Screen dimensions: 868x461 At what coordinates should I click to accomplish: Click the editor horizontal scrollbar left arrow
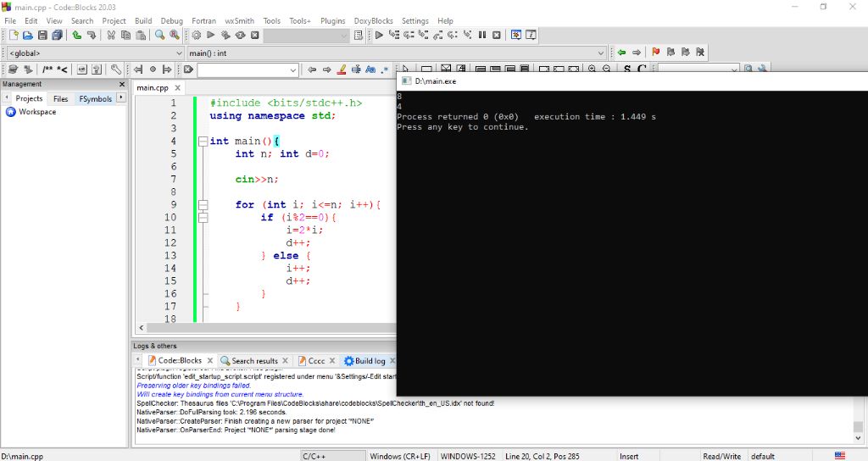(x=142, y=328)
